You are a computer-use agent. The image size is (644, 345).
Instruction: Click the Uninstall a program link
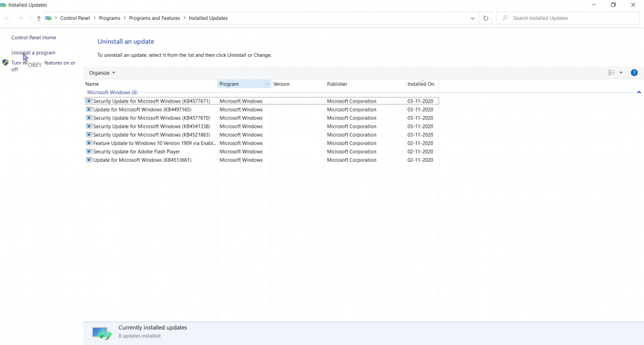click(33, 53)
